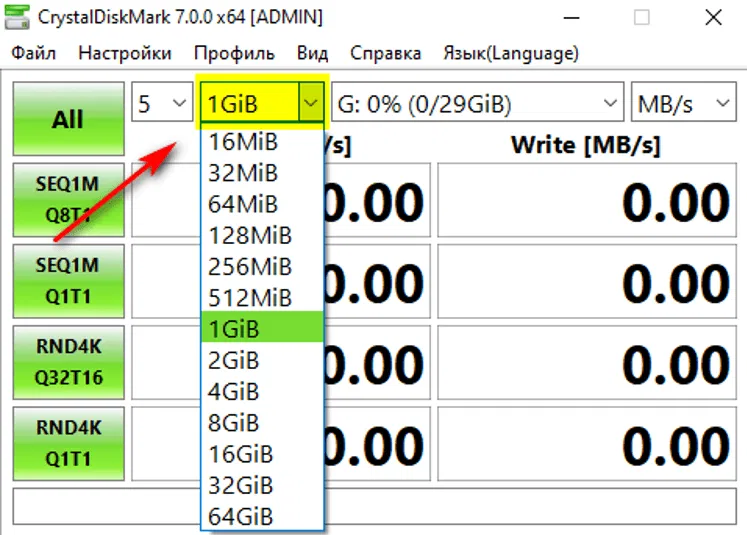This screenshot has width=747, height=535.
Task: Close the CrystalDiskMark window
Action: pos(713,18)
